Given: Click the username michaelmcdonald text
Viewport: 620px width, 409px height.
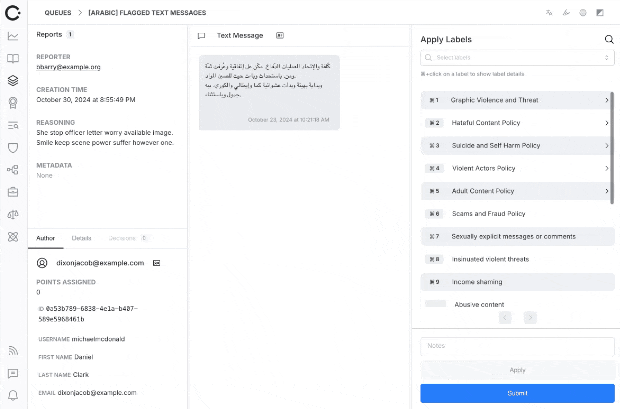Looking at the screenshot, I should [x=98, y=339].
